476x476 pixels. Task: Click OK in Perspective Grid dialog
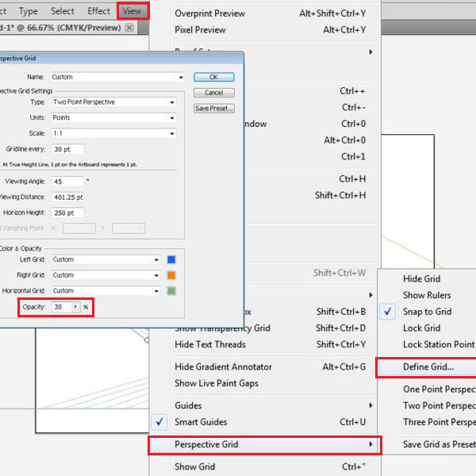pos(213,77)
